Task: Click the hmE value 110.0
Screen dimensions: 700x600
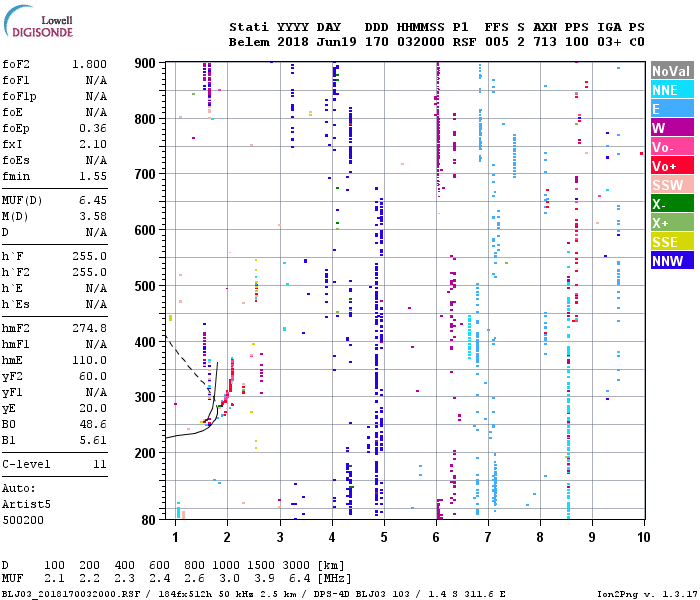Action: [x=90, y=360]
